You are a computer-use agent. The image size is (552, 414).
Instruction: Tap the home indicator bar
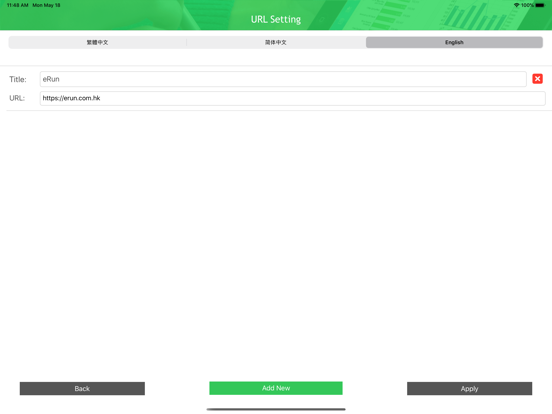click(x=276, y=409)
